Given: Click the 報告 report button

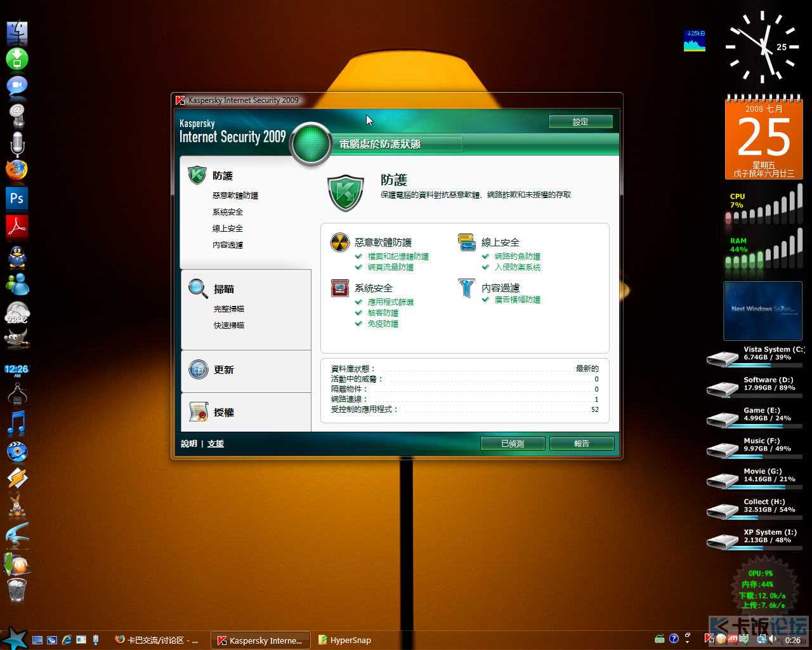Looking at the screenshot, I should coord(582,444).
